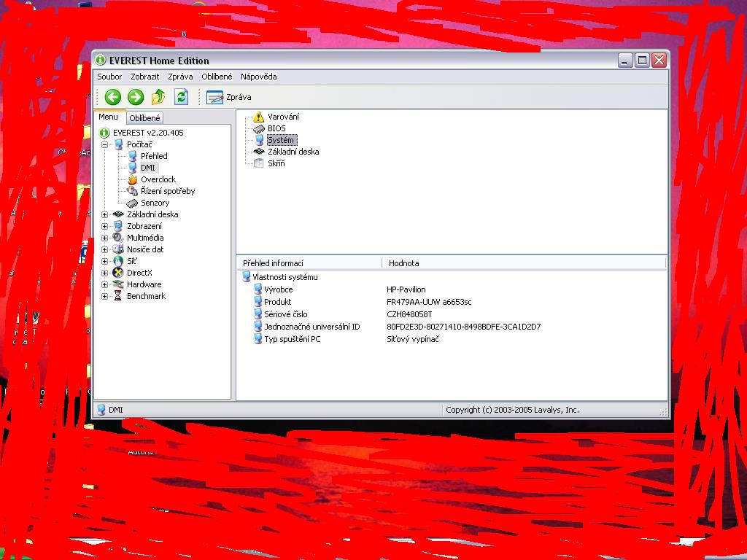Select the Systém item in DMI list
The width and height of the screenshot is (747, 560).
tap(282, 140)
